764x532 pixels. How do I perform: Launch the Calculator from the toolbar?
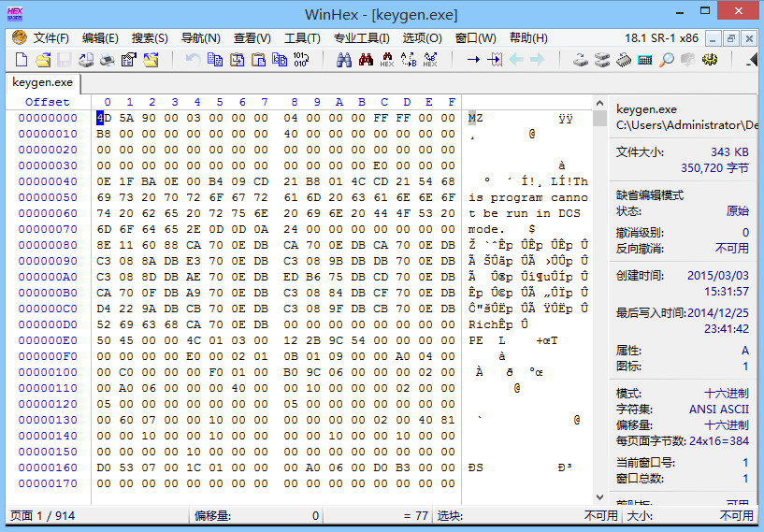click(x=645, y=60)
